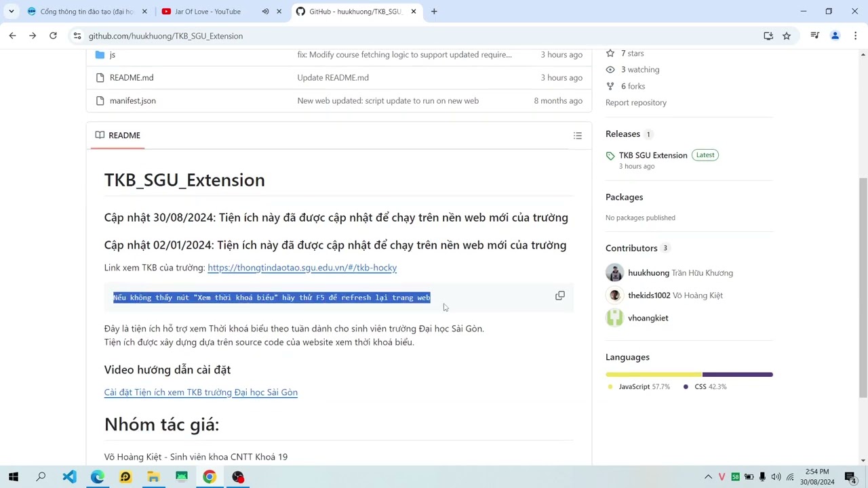Open the Report repository link
The image size is (868, 488).
[635, 102]
